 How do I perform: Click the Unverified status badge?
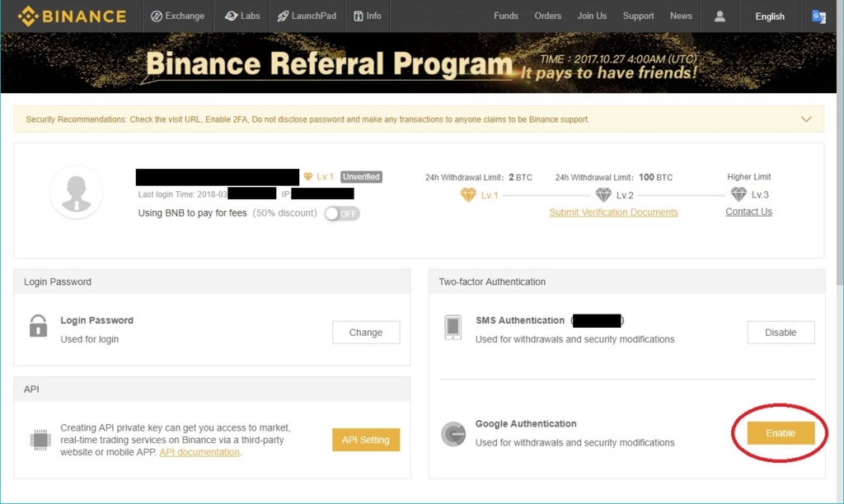tap(361, 177)
